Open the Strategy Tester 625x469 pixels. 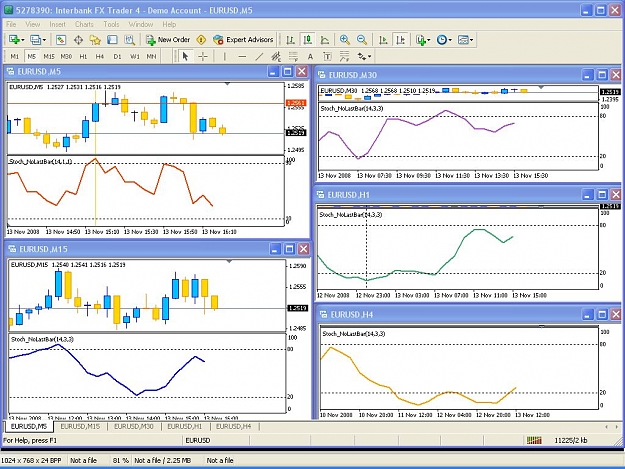click(x=130, y=39)
